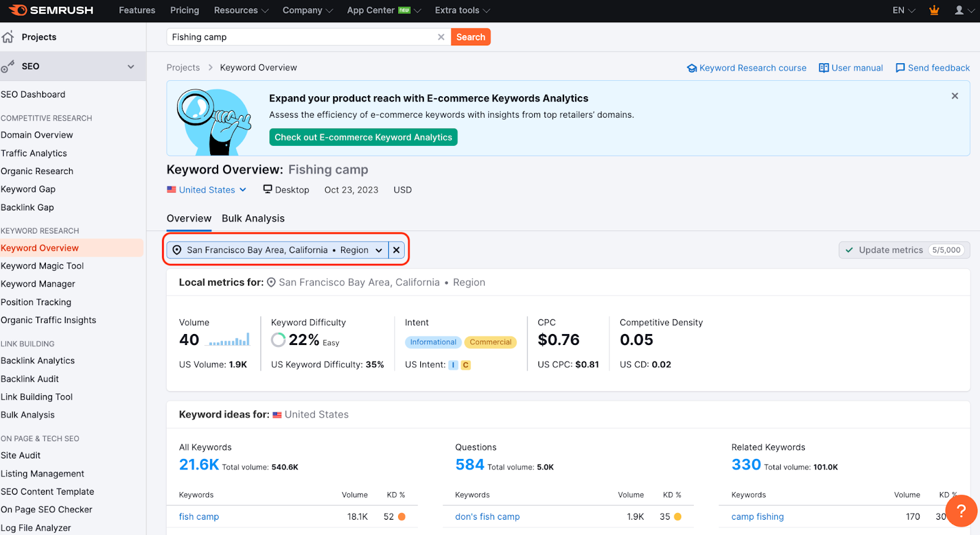Open the Features menu item

[137, 10]
